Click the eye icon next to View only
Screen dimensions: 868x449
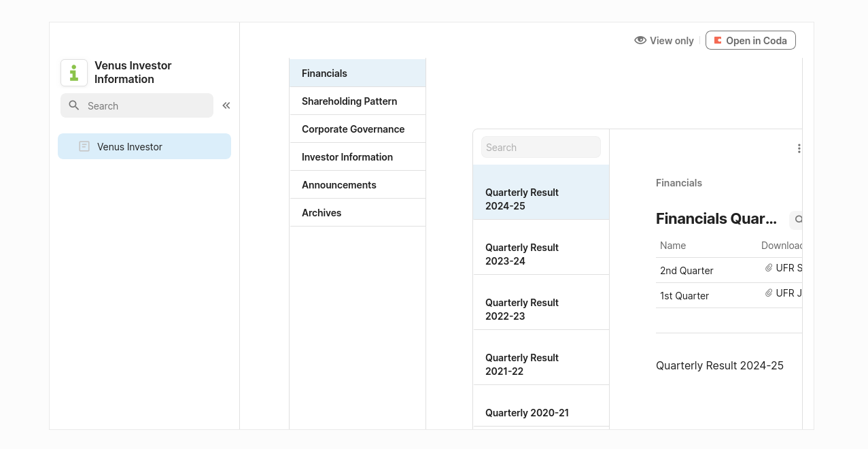pos(640,40)
